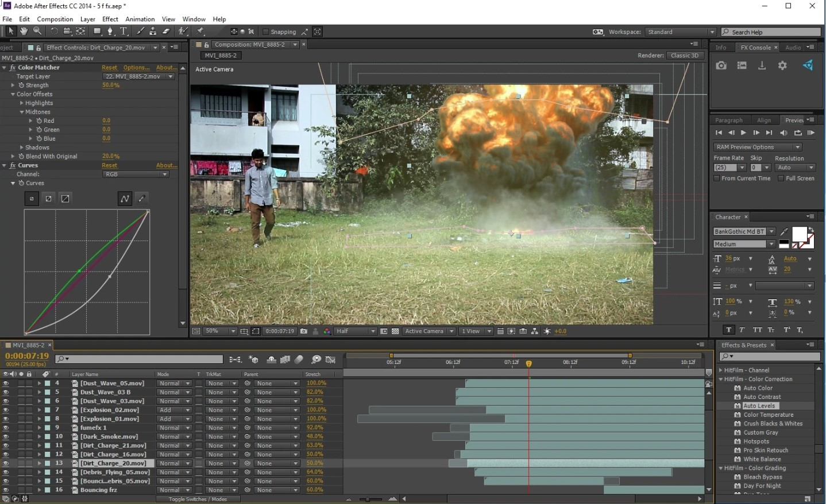Open the Curves Channel RGB dropdown
Viewport: 826px width, 504px height.
point(136,175)
